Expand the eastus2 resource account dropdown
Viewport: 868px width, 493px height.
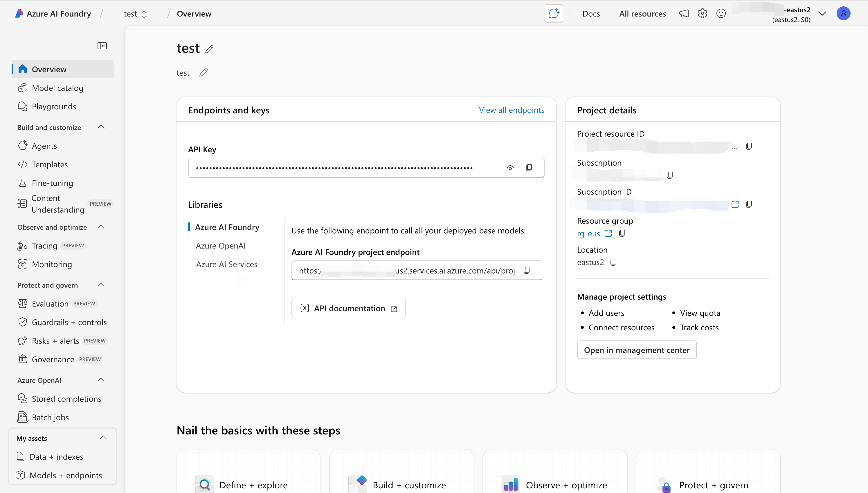(x=822, y=14)
